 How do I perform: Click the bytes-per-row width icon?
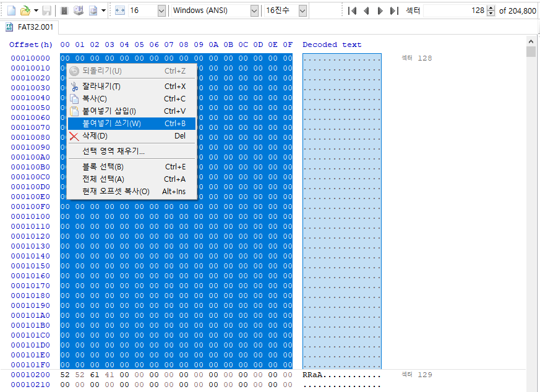pos(119,11)
